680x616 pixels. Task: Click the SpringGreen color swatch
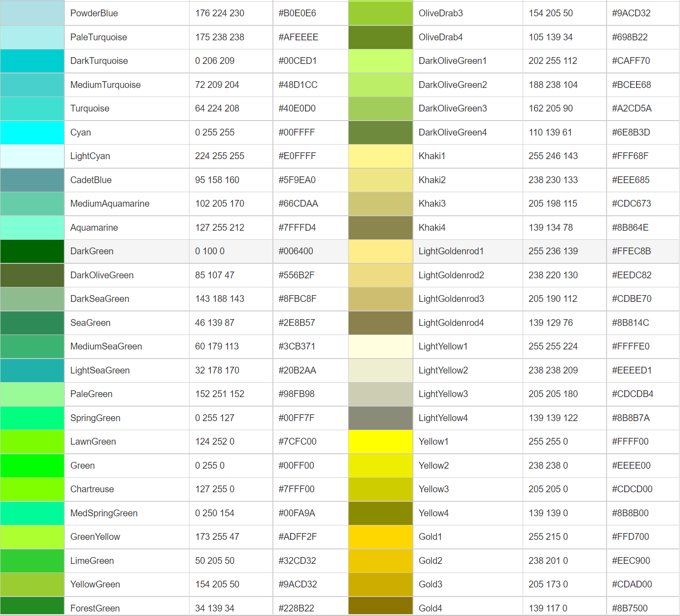point(32,417)
